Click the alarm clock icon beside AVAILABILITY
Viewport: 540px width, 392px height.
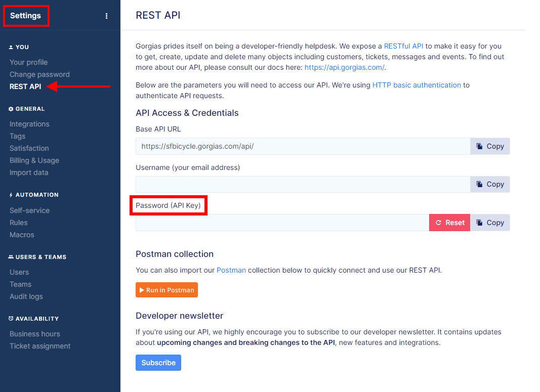tap(11, 319)
